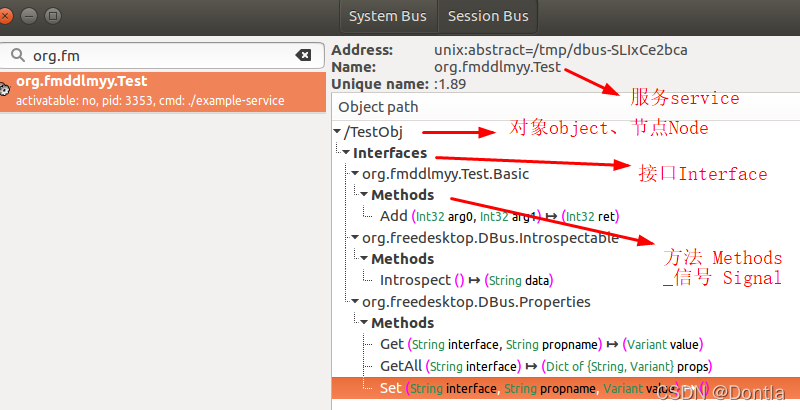The image size is (800, 410).
Task: Maximize the window
Action: pyautogui.click(x=53, y=16)
